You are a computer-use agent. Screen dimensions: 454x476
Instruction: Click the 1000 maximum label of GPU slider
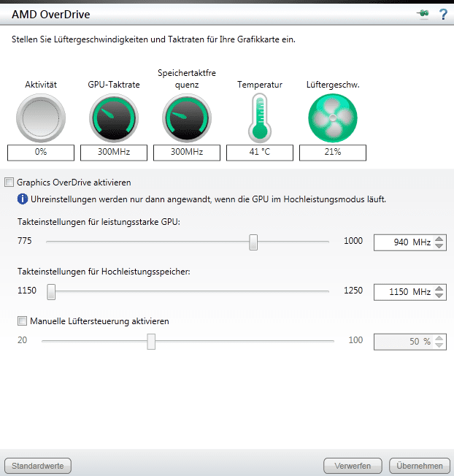pyautogui.click(x=353, y=241)
